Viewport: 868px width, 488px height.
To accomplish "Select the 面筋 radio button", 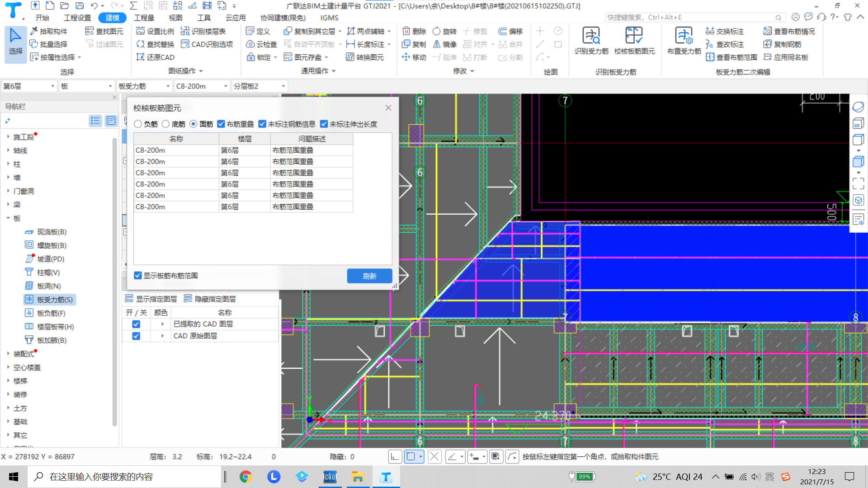I will coord(193,124).
